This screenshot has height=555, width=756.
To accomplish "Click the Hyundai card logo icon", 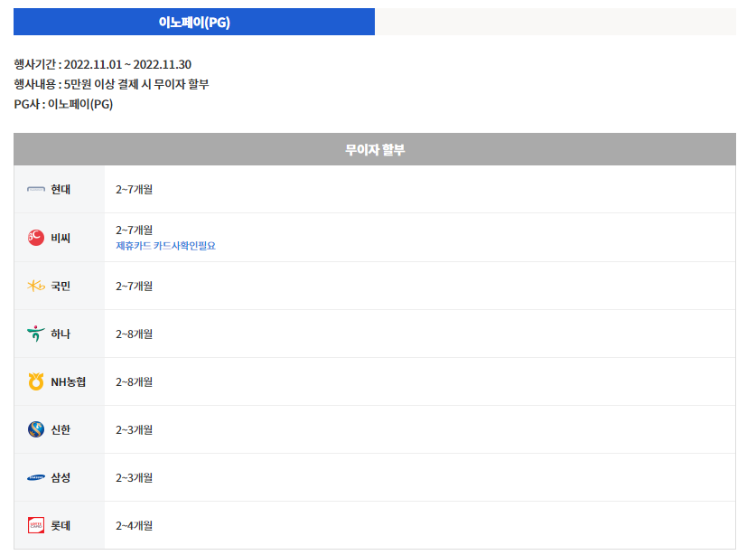I will (36, 190).
